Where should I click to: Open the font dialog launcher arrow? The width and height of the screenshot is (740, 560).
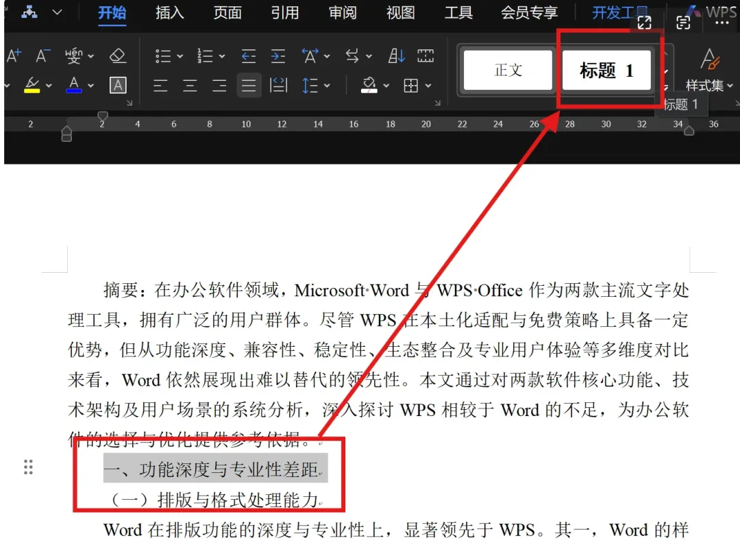(129, 102)
